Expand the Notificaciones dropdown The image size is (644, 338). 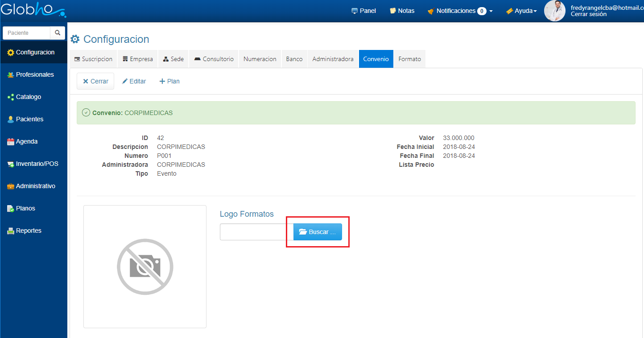point(460,11)
